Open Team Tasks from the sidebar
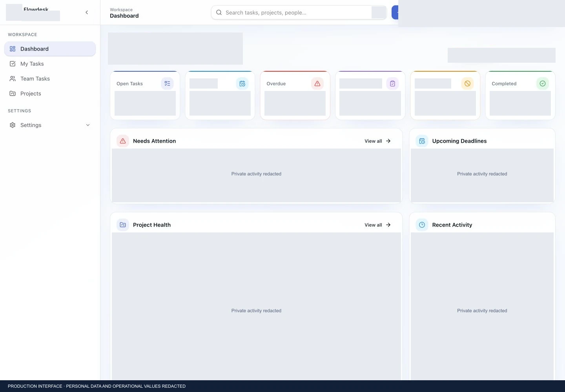Viewport: 565px width, 392px height. coord(50,79)
